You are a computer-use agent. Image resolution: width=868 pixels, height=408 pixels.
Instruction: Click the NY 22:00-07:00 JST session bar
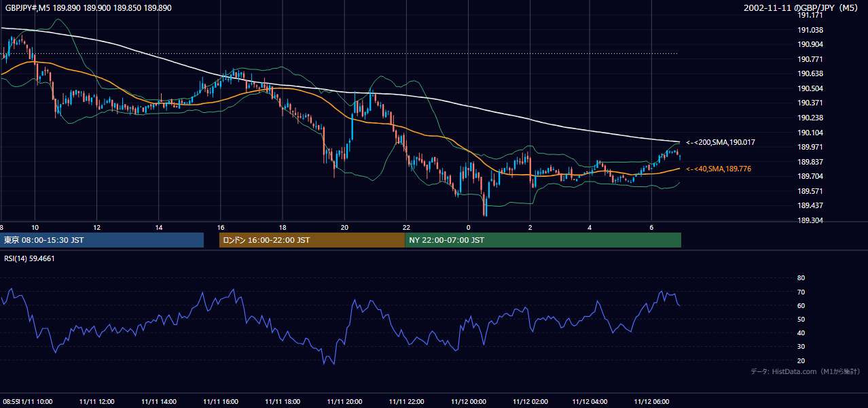pyautogui.click(x=543, y=240)
